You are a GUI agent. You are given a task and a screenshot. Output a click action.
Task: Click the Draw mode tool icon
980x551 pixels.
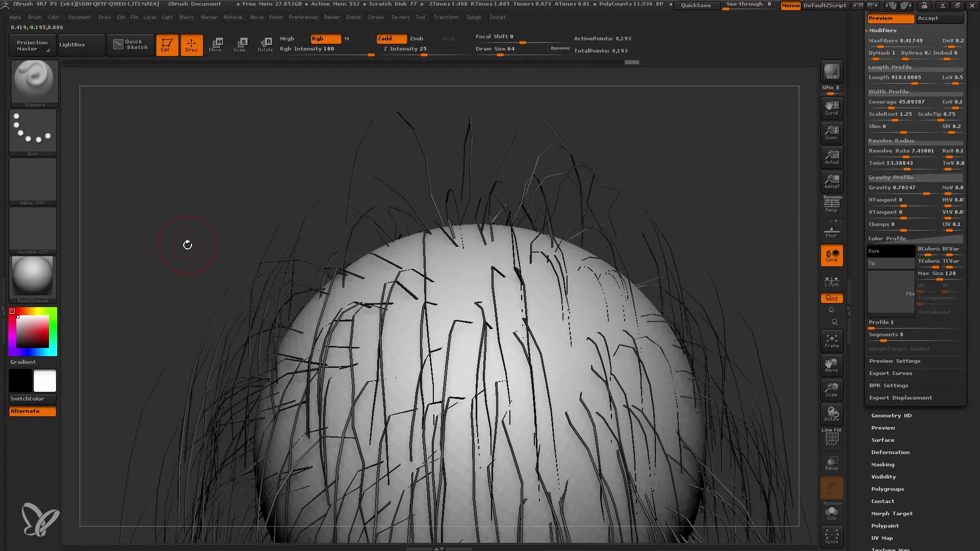tap(191, 44)
